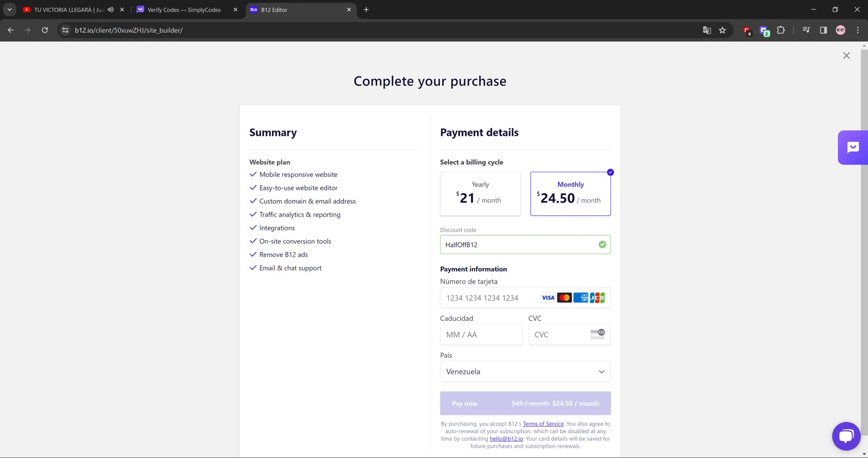
Task: Open the tab search dropdown arrow
Action: [x=9, y=9]
